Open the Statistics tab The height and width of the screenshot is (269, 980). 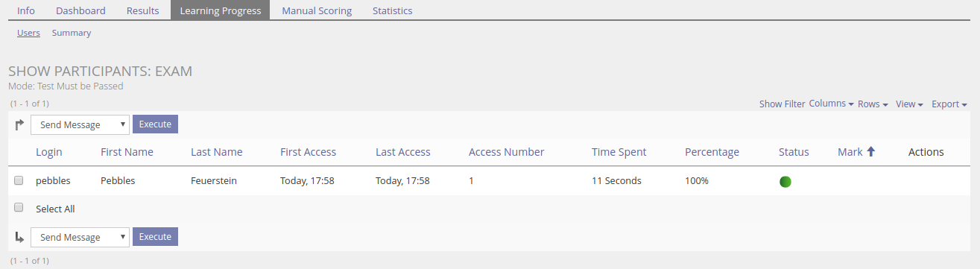[x=392, y=10]
